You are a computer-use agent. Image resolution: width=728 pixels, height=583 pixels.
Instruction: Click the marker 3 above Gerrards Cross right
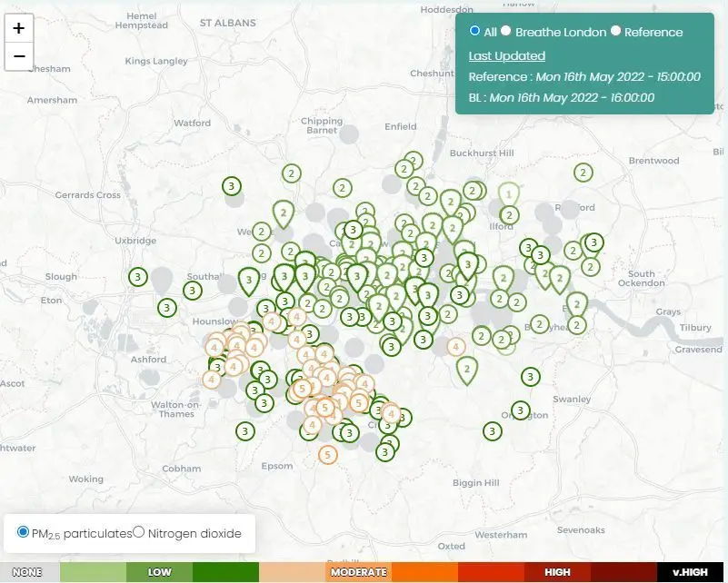[x=232, y=186]
